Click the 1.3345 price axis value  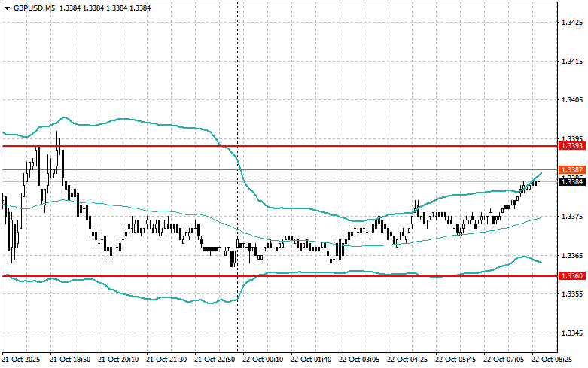tap(572, 333)
